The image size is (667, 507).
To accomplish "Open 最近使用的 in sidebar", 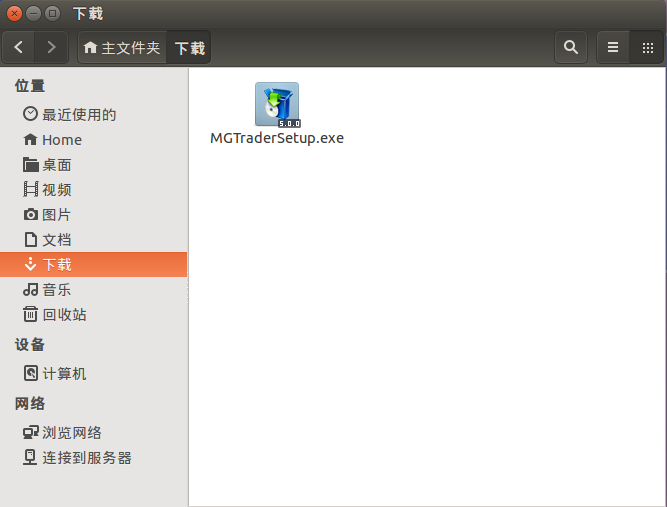I will click(78, 115).
